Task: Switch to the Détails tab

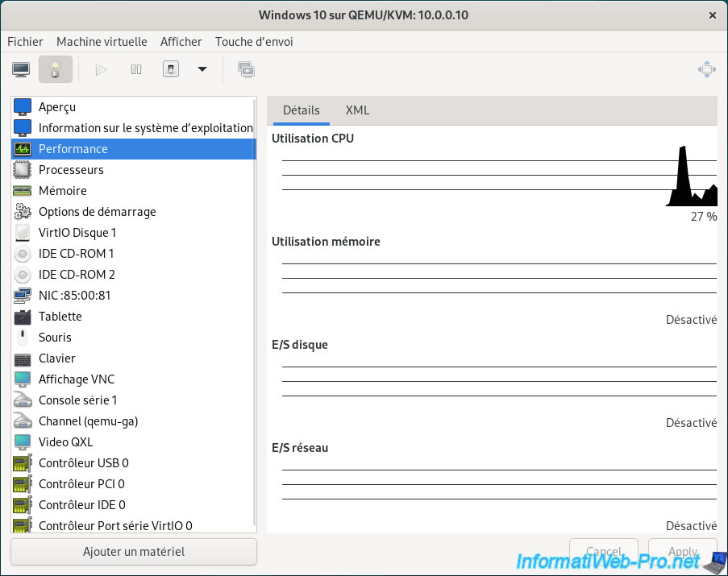Action: 302,110
